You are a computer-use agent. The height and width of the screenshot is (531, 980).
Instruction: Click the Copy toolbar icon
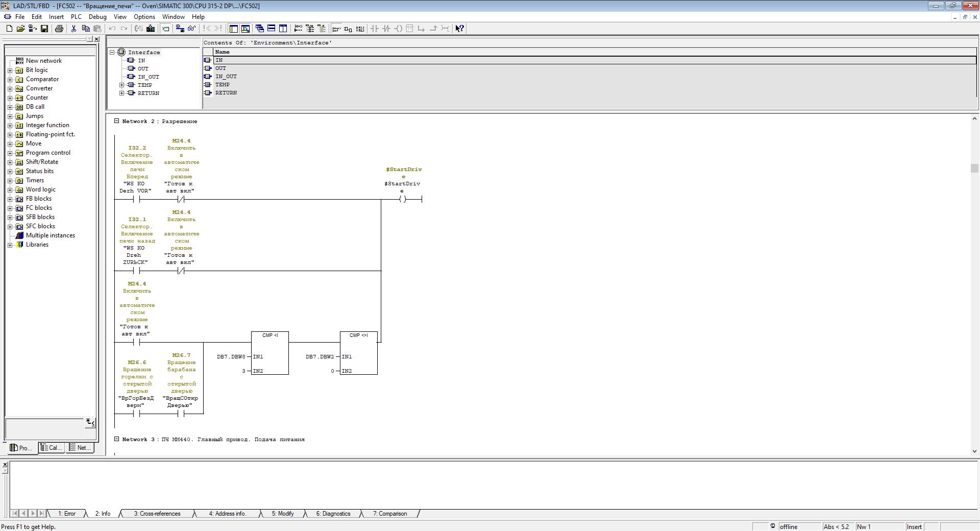[x=86, y=29]
